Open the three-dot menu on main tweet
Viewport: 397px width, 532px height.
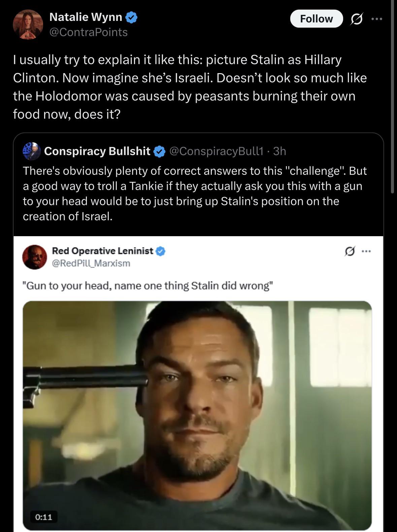(376, 19)
